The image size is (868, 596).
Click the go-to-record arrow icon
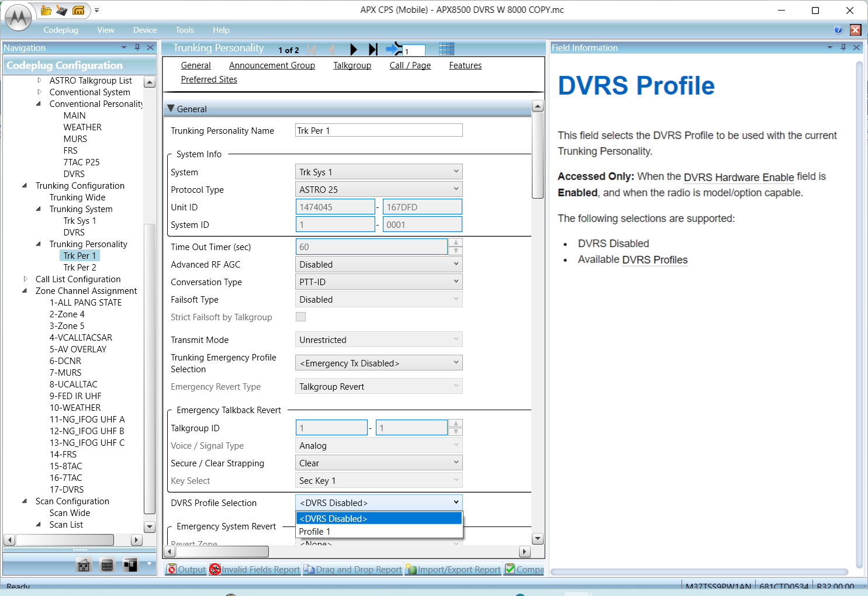[394, 49]
